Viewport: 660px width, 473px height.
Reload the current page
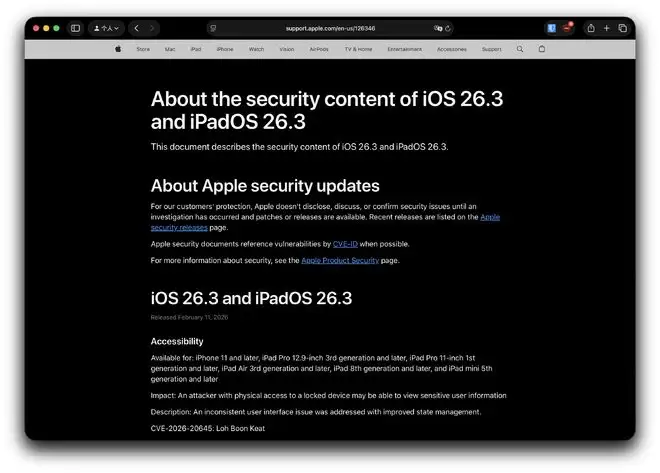click(448, 28)
